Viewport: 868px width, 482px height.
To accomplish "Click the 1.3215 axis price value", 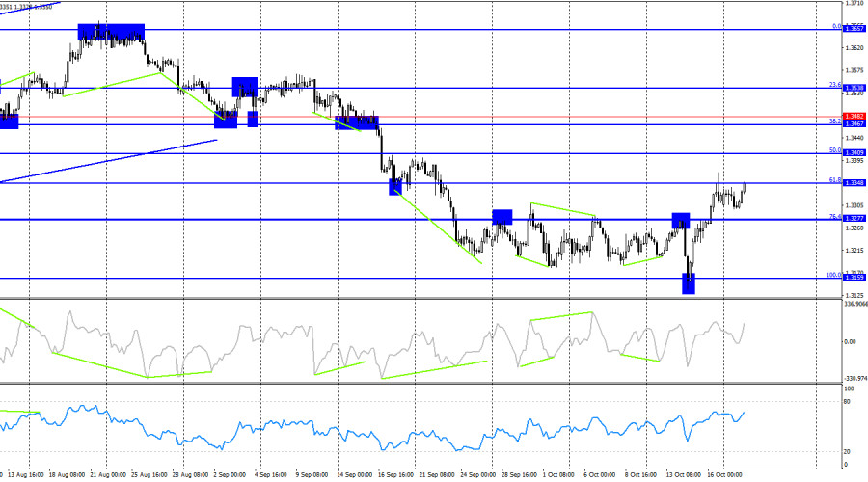I will pos(854,250).
